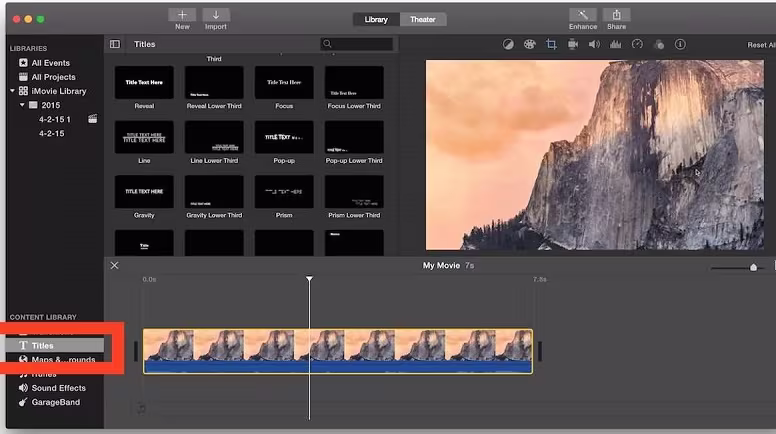This screenshot has height=434, width=776.
Task: Choose the Line Lower Third title
Action: click(x=214, y=137)
